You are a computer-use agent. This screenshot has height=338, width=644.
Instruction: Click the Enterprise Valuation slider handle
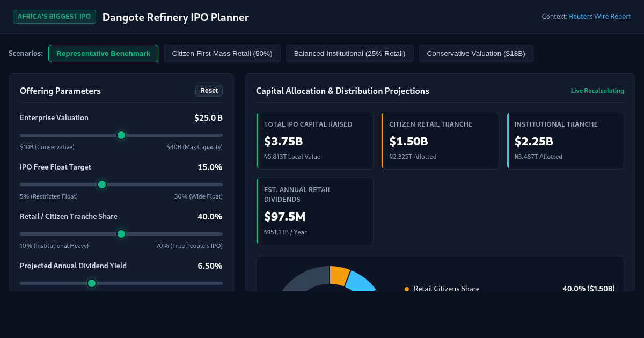point(121,135)
